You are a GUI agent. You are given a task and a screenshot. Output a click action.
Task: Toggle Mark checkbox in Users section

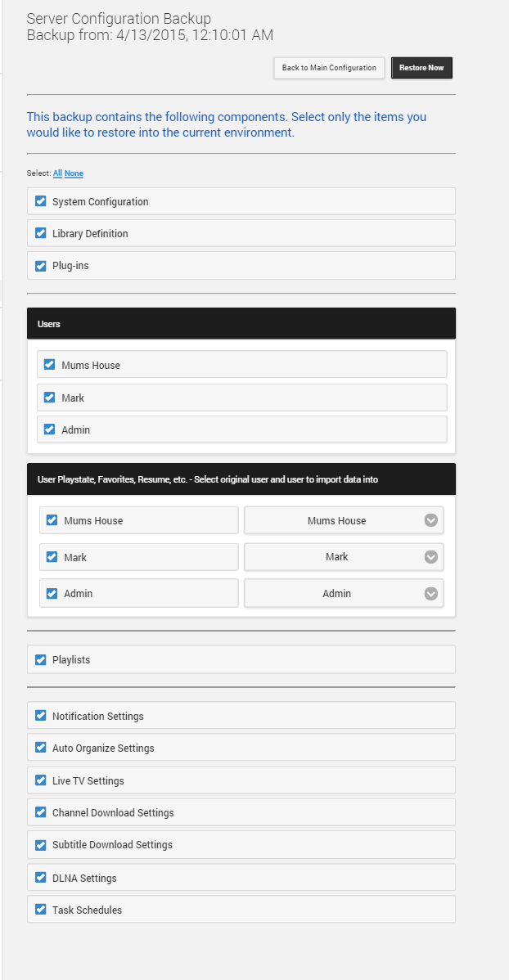pos(50,398)
